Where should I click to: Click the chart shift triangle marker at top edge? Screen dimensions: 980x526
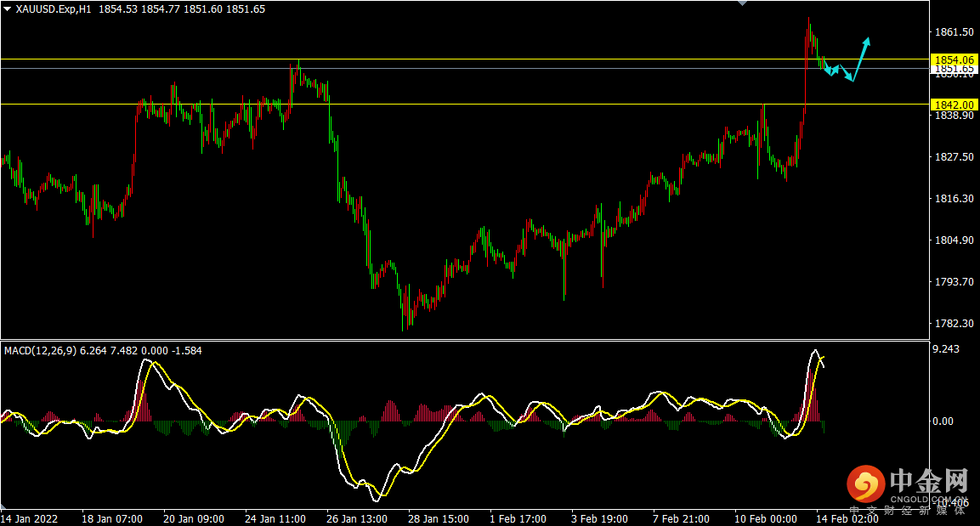tap(743, 3)
